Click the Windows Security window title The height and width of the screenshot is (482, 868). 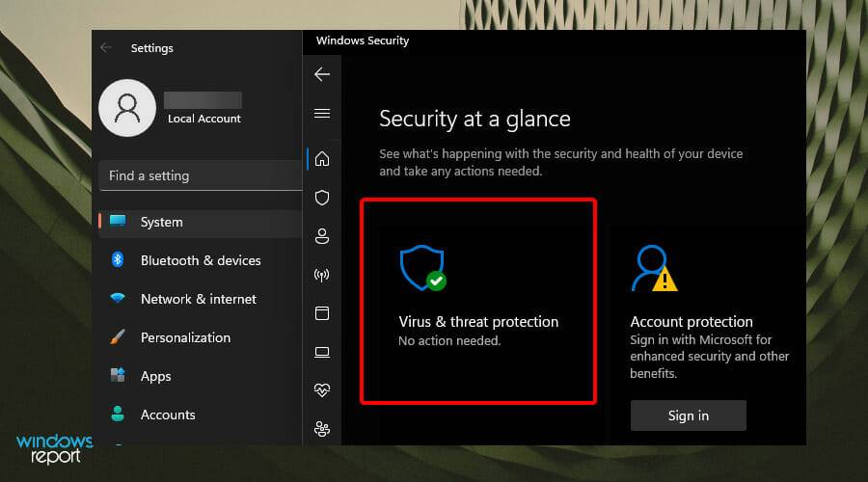click(x=363, y=40)
